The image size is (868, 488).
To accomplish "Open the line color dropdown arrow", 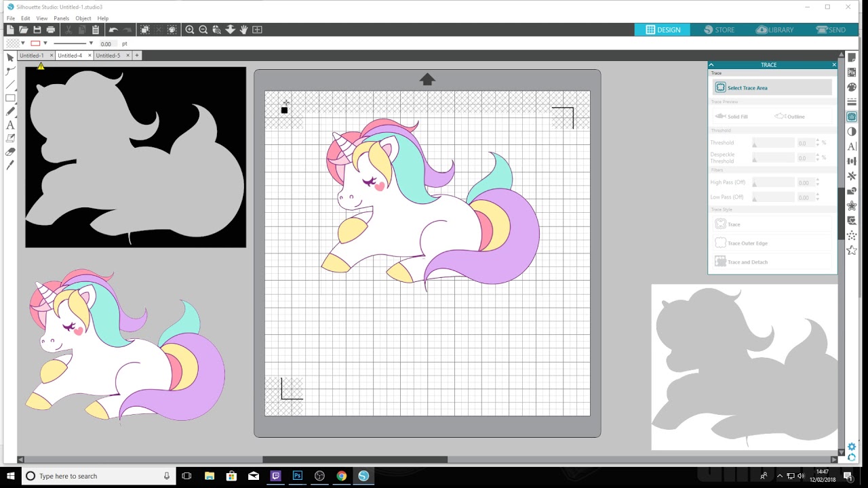I will (45, 43).
